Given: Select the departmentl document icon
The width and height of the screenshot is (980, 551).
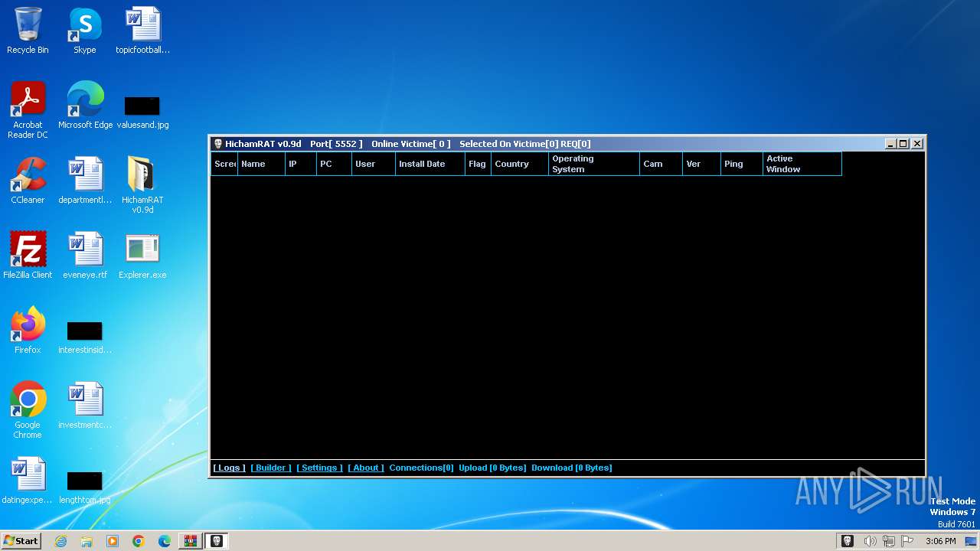Looking at the screenshot, I should (85, 181).
